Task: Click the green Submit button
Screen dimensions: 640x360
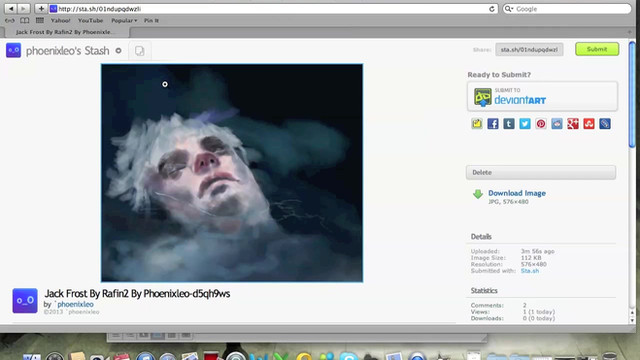Action: pos(597,49)
